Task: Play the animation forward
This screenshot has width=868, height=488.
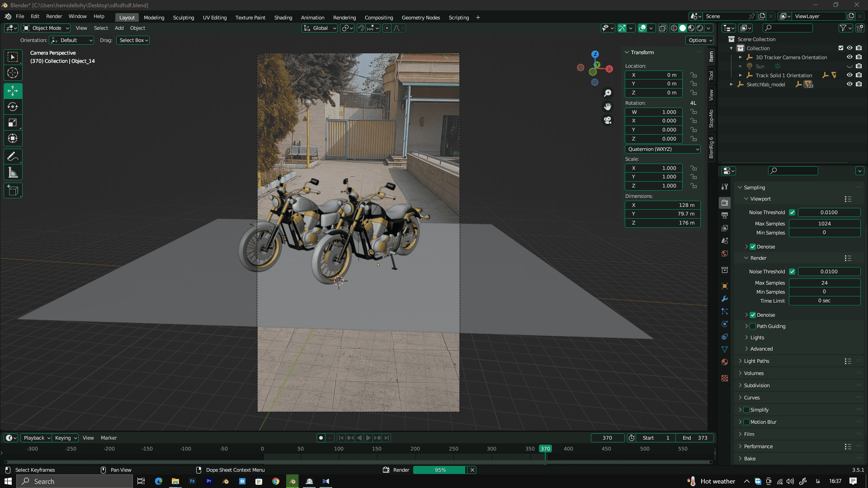Action: (368, 438)
